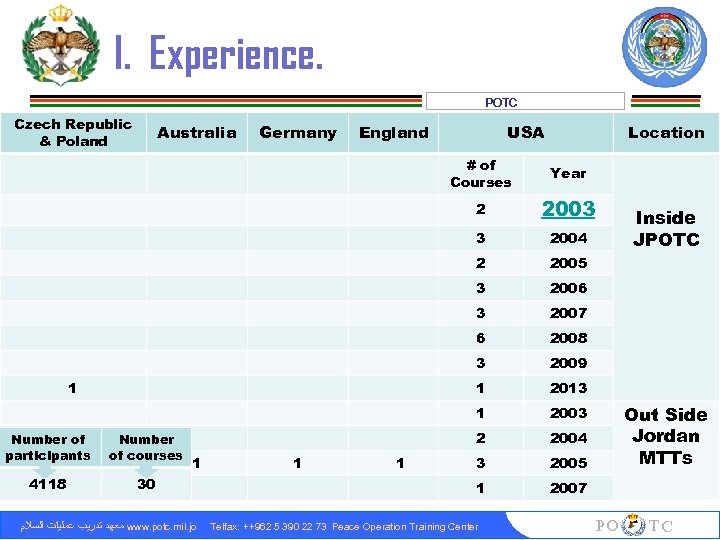Select the USA column header
720x540 pixels.
526,133
